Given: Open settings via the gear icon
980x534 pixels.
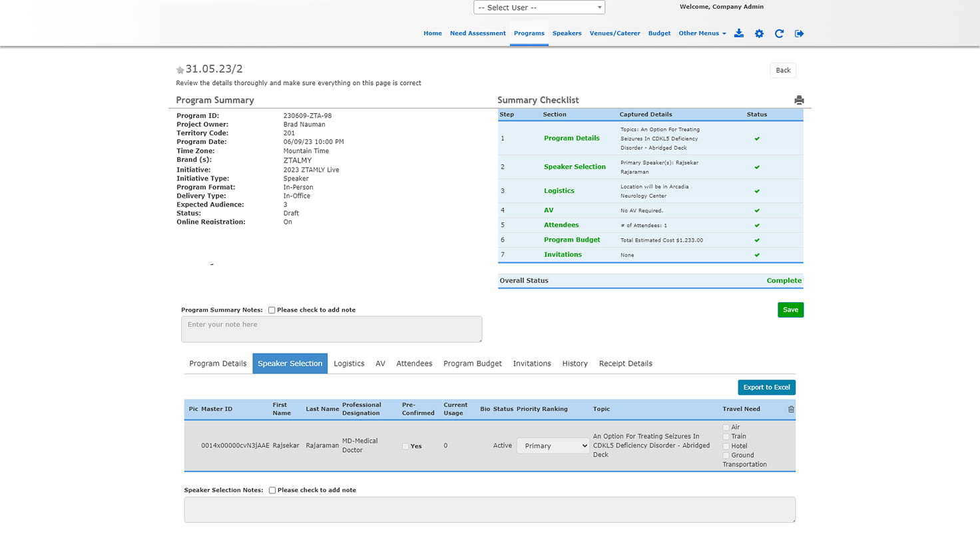Looking at the screenshot, I should tap(759, 33).
